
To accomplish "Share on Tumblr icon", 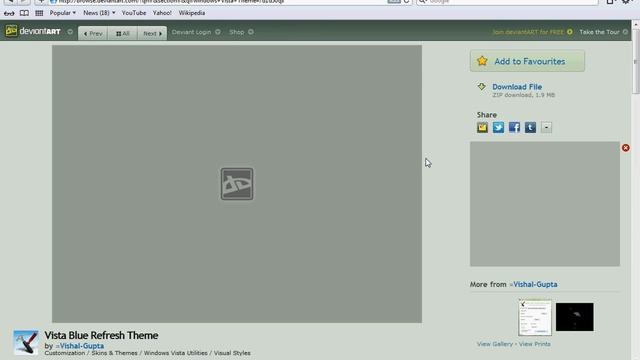I will click(530, 127).
